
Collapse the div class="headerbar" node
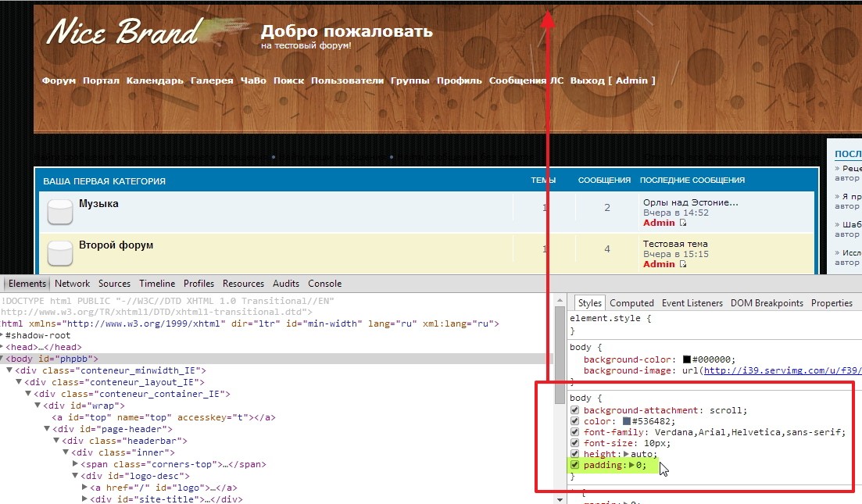coord(56,441)
